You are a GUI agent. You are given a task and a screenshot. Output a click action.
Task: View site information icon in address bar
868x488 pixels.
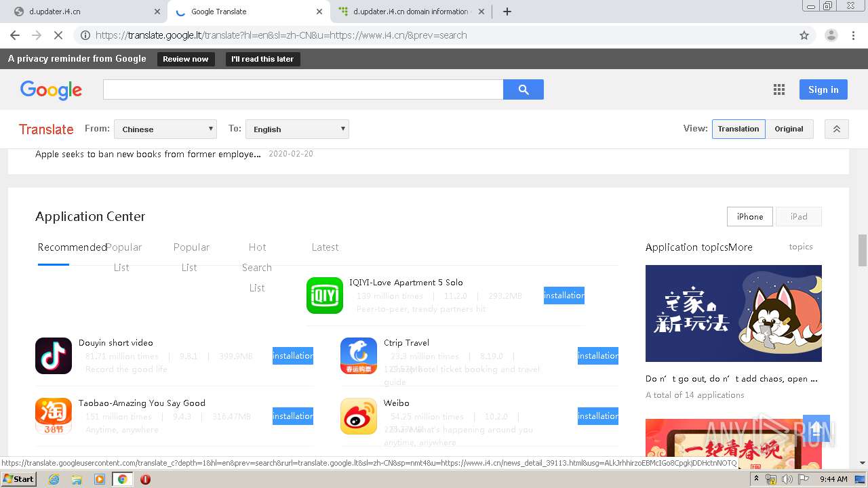(x=85, y=35)
